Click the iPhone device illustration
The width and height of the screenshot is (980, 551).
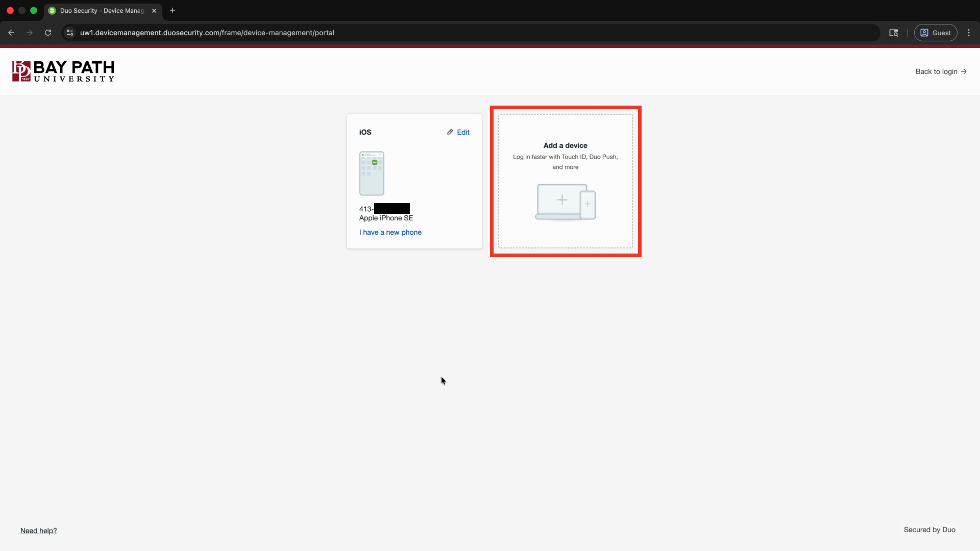[372, 173]
